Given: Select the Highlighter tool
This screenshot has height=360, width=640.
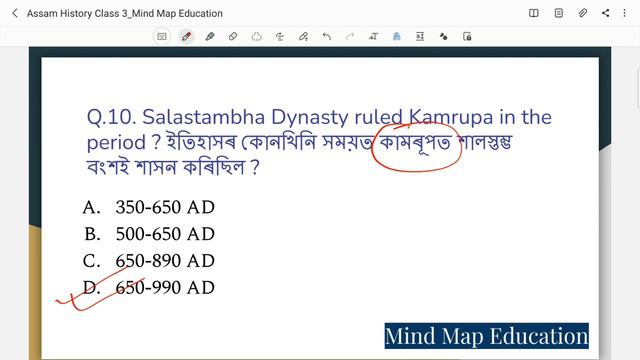Looking at the screenshot, I should point(210,37).
